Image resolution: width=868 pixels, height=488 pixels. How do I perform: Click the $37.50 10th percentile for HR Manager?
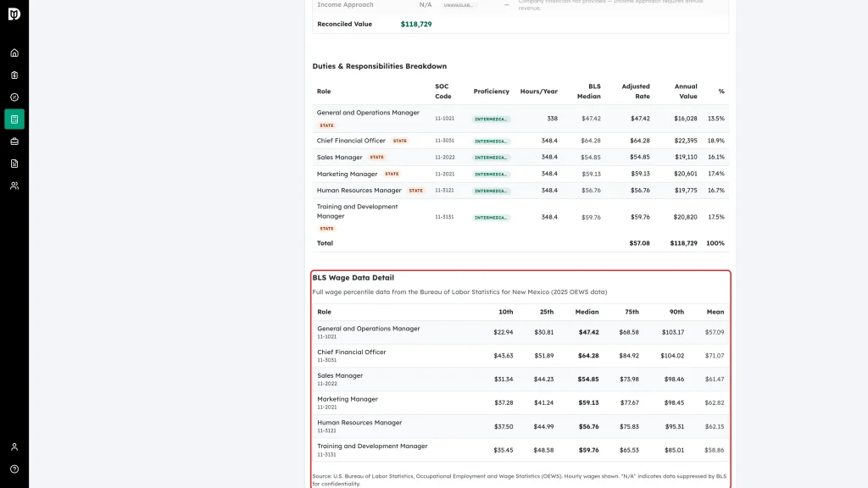pyautogui.click(x=504, y=427)
